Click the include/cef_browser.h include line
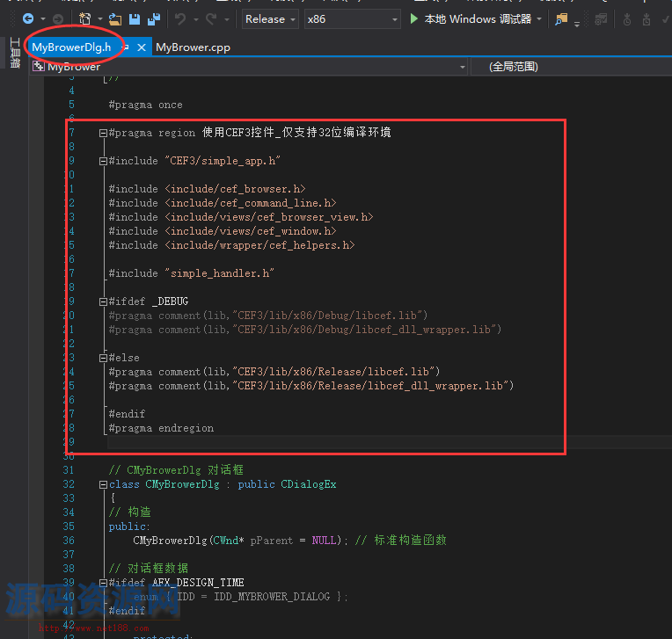 (x=207, y=189)
